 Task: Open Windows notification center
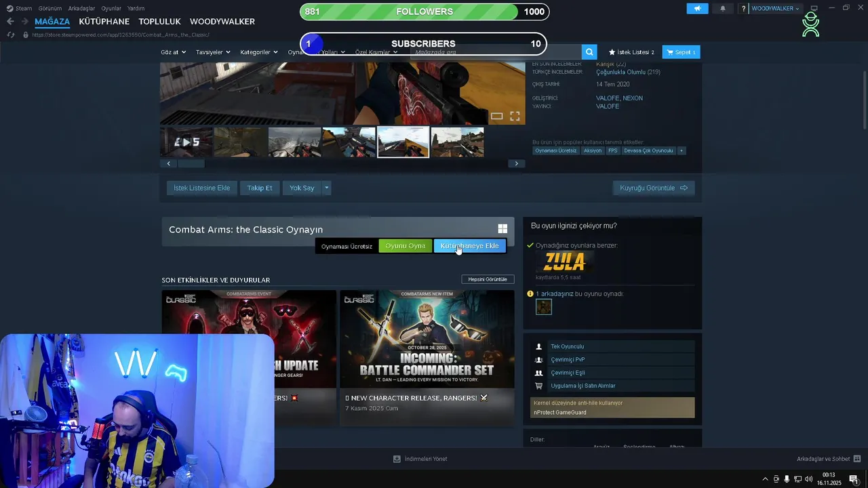pos(854,479)
